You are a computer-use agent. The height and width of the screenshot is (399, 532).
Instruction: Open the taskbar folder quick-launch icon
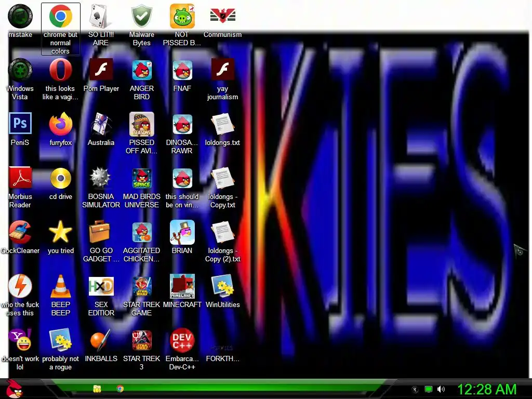pos(97,389)
